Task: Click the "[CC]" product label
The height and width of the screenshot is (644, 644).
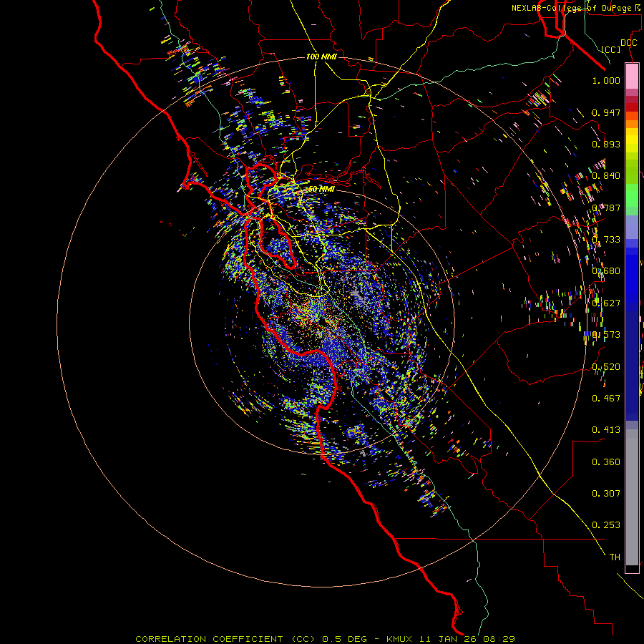Action: 611,49
